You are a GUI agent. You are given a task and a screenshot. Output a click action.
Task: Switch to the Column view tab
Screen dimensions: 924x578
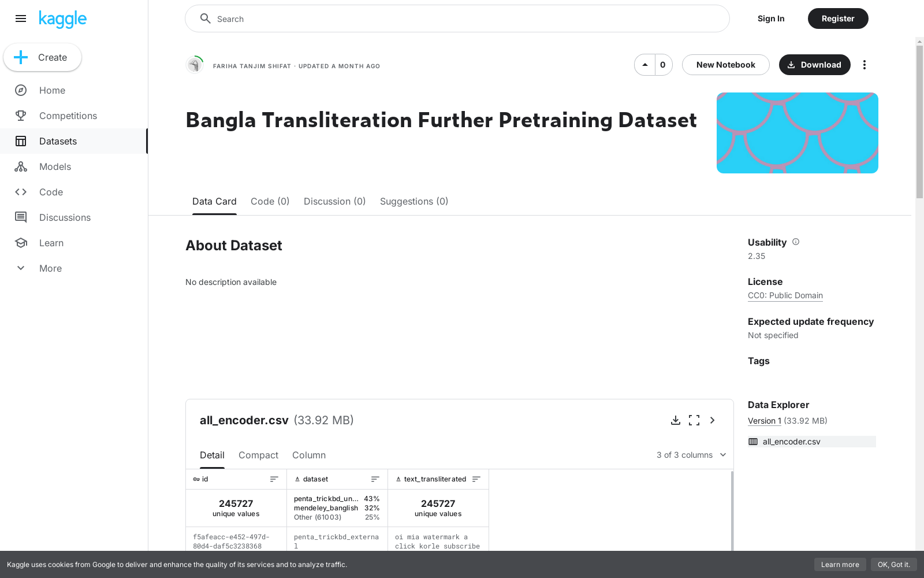309,455
